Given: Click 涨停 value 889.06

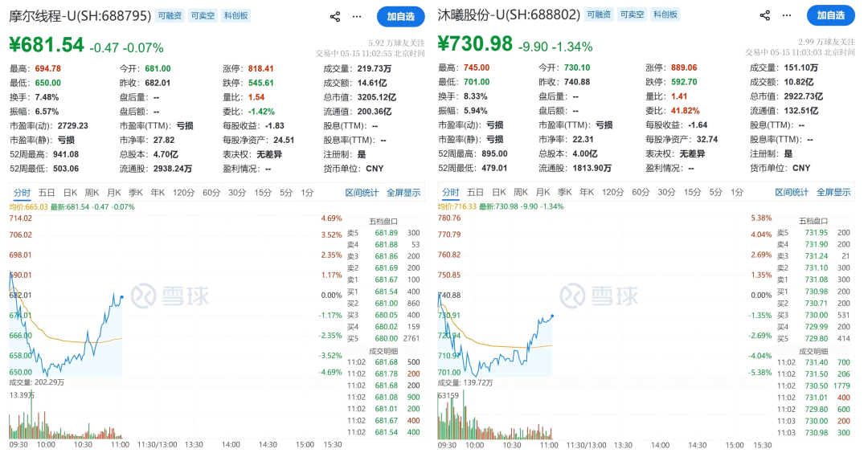Looking at the screenshot, I should point(684,67).
